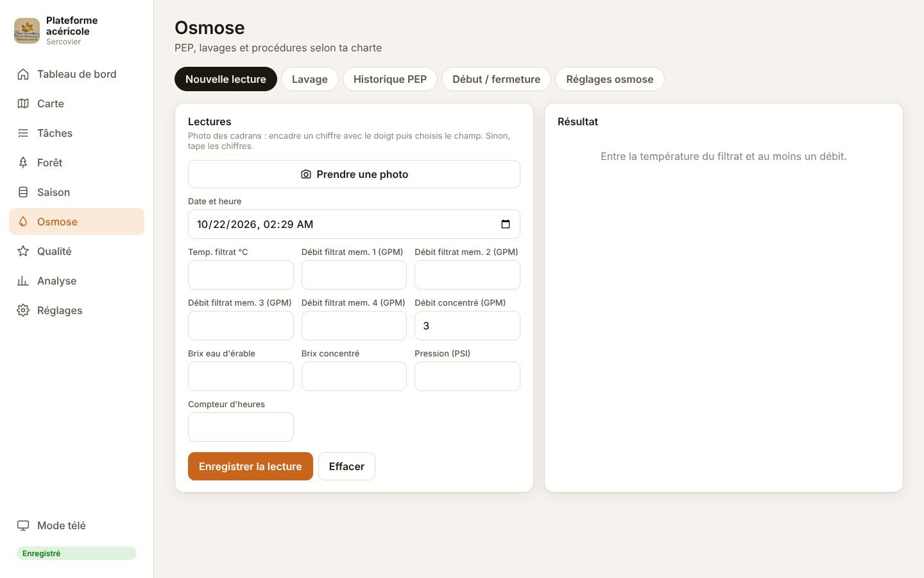The width and height of the screenshot is (924, 578).
Task: Go to the Qualité page
Action: pos(76,251)
